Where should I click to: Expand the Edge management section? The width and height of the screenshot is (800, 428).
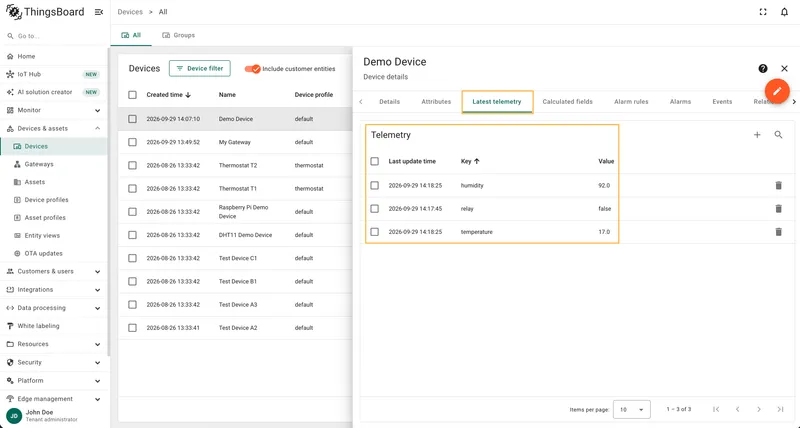pyautogui.click(x=54, y=398)
